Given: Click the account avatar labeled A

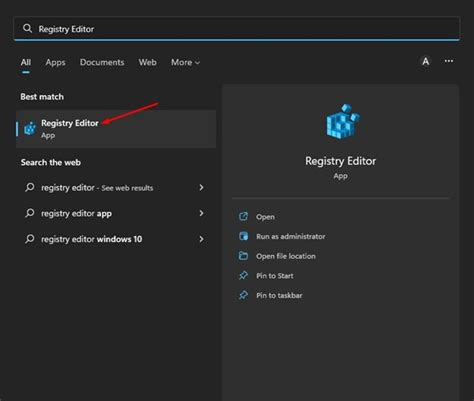Looking at the screenshot, I should (x=426, y=61).
